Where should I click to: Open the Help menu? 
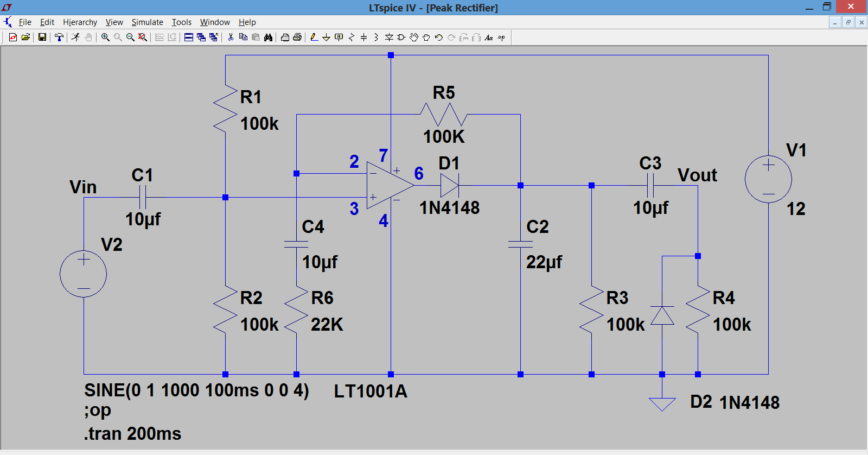click(247, 22)
